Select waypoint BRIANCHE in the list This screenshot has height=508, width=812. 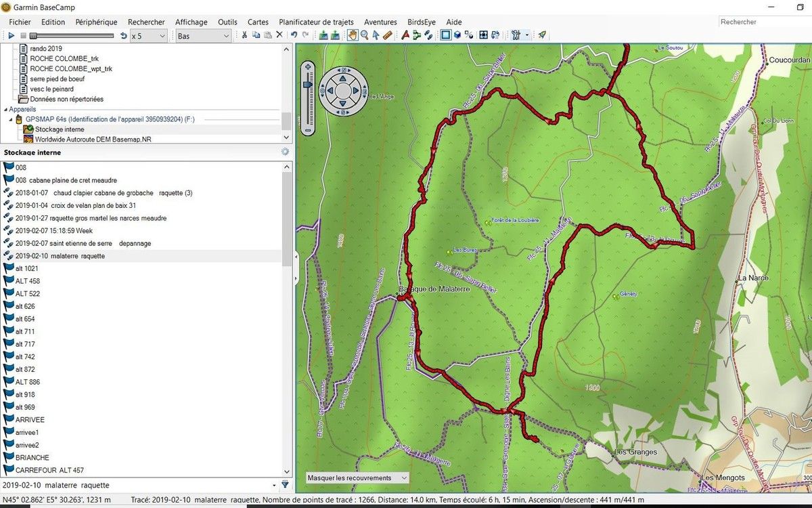(142, 457)
